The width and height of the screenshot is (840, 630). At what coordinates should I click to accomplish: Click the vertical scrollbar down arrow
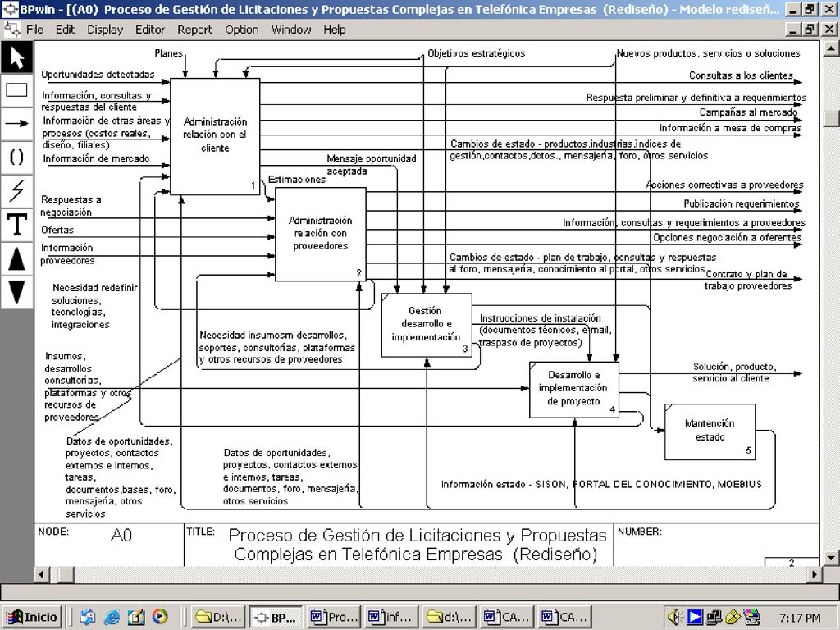click(x=830, y=558)
